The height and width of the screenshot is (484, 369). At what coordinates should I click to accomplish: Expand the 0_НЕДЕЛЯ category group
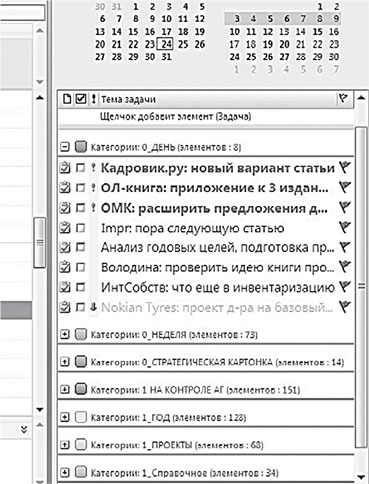pyautogui.click(x=65, y=334)
